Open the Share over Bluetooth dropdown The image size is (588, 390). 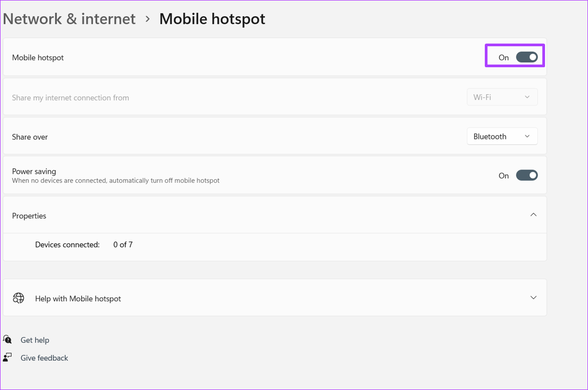(502, 136)
